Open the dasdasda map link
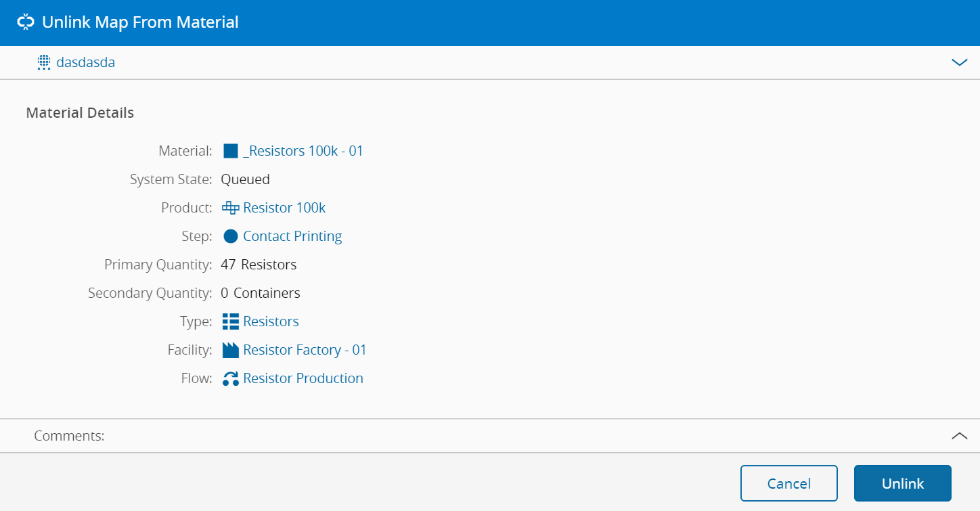 (x=86, y=63)
